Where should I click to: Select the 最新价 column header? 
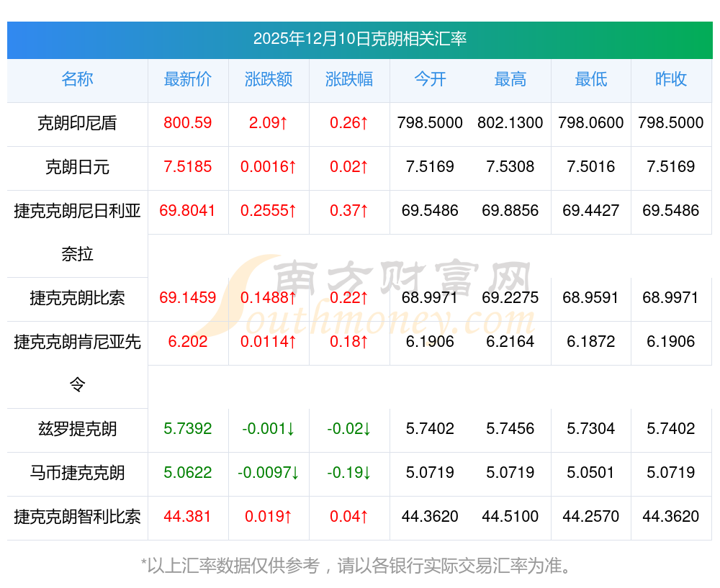(188, 79)
